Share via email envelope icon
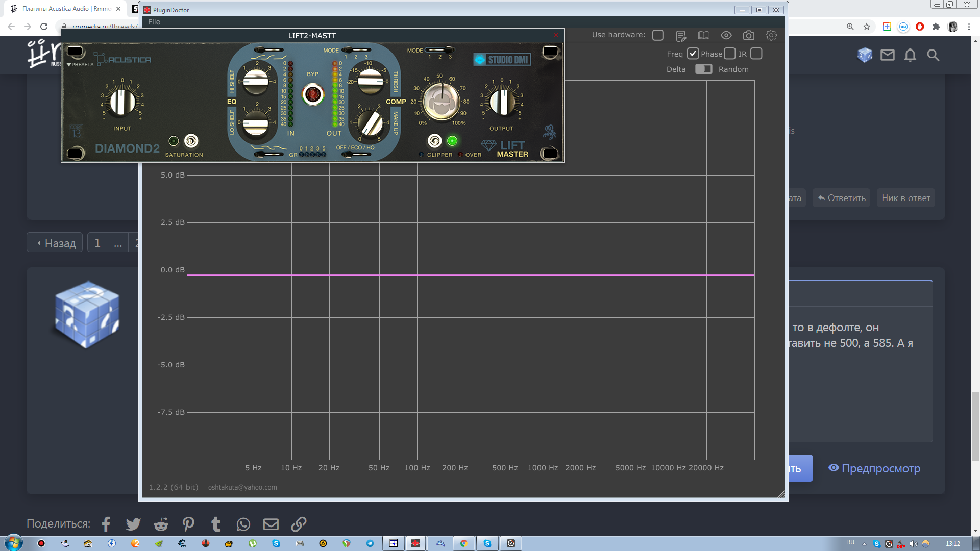 [x=271, y=524]
